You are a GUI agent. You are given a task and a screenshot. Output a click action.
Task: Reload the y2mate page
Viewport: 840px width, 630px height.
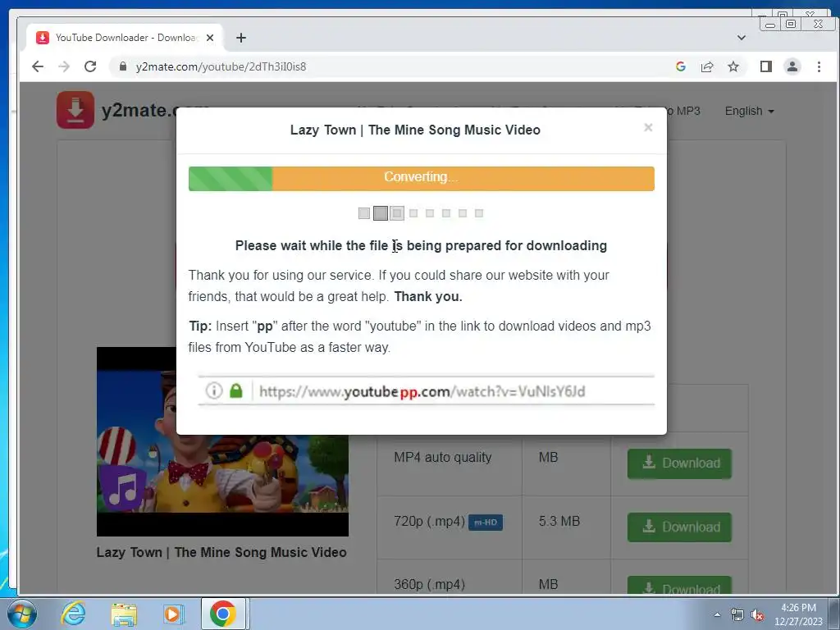pos(90,66)
